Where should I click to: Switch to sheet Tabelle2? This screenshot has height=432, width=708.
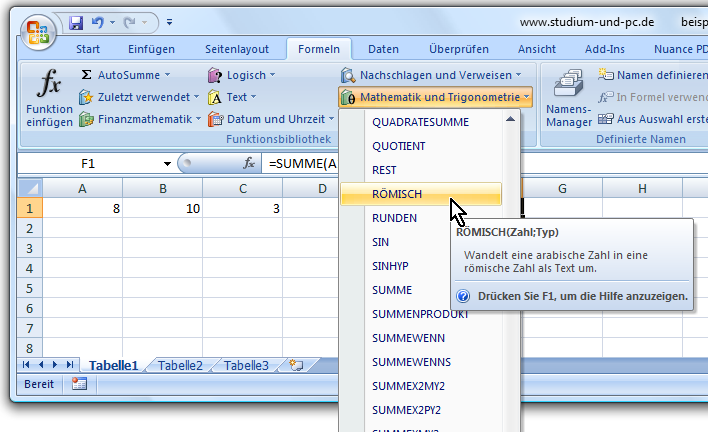(x=180, y=365)
